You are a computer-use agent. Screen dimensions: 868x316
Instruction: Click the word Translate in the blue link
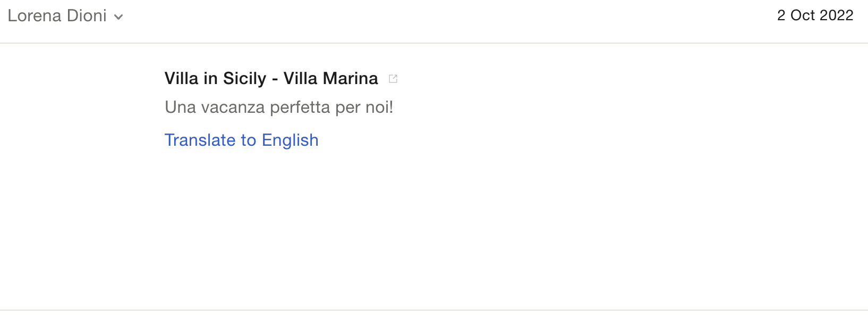pyautogui.click(x=200, y=140)
